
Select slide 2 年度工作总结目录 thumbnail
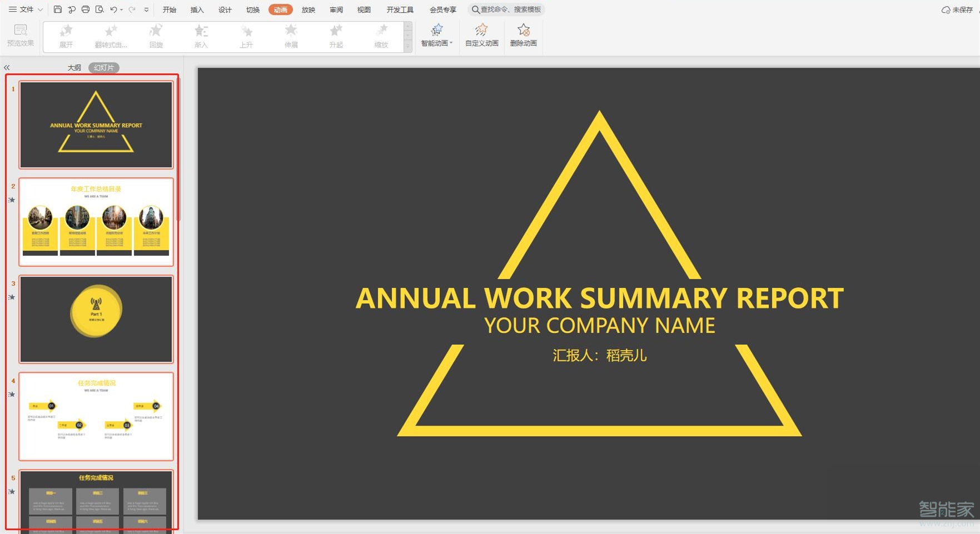point(96,222)
